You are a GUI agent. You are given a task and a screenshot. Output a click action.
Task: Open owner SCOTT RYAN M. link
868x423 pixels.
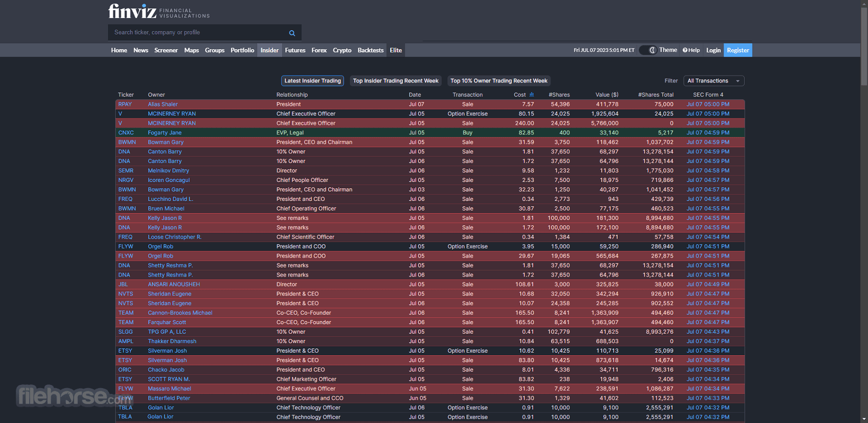pyautogui.click(x=169, y=379)
